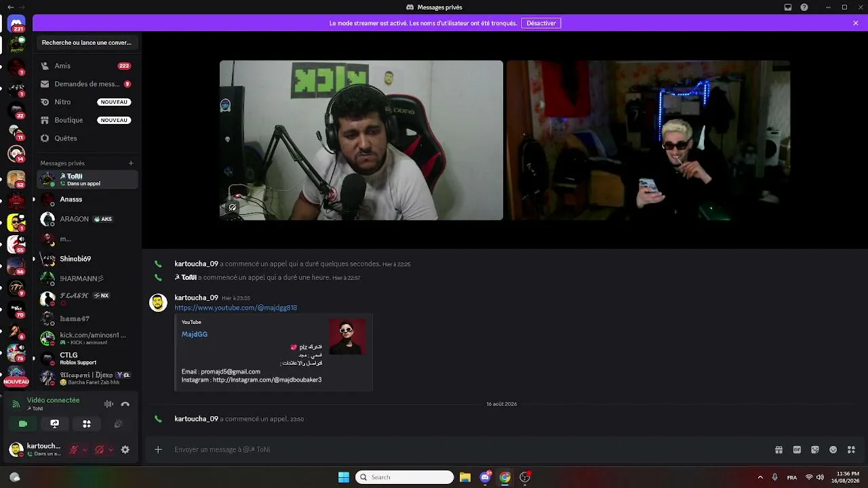Expand microphone input options arrow
This screenshot has height=488, width=868.
click(x=84, y=449)
